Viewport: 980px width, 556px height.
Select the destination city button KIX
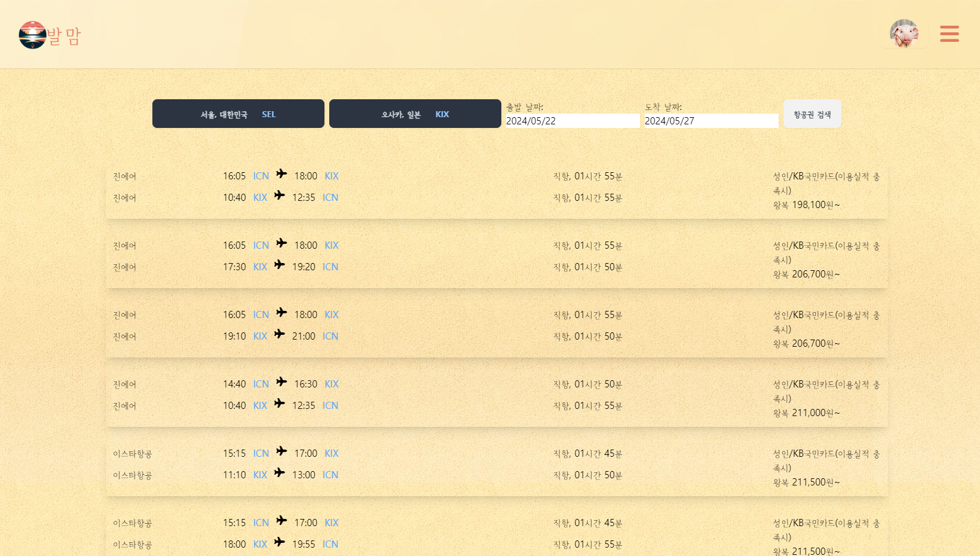(415, 114)
